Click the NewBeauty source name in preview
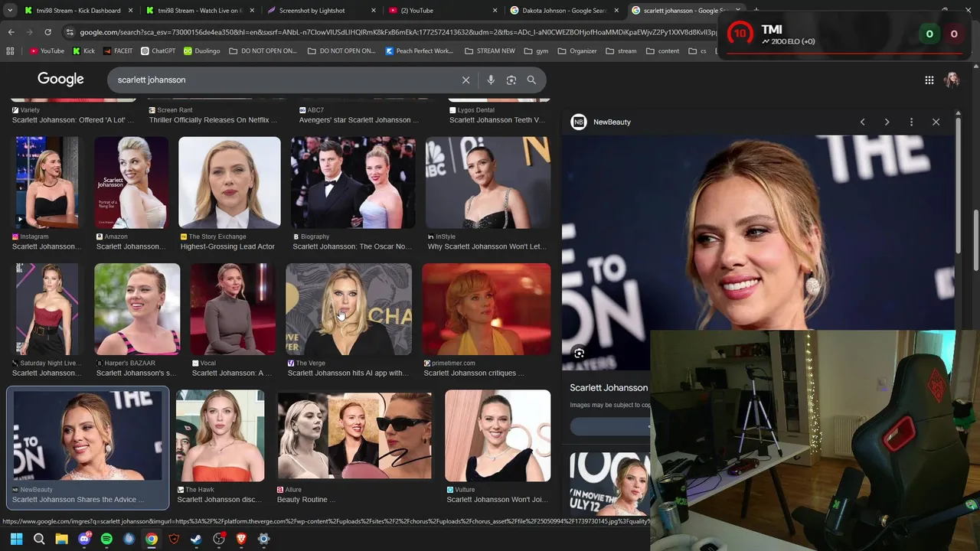This screenshot has height=551, width=980. [x=612, y=122]
